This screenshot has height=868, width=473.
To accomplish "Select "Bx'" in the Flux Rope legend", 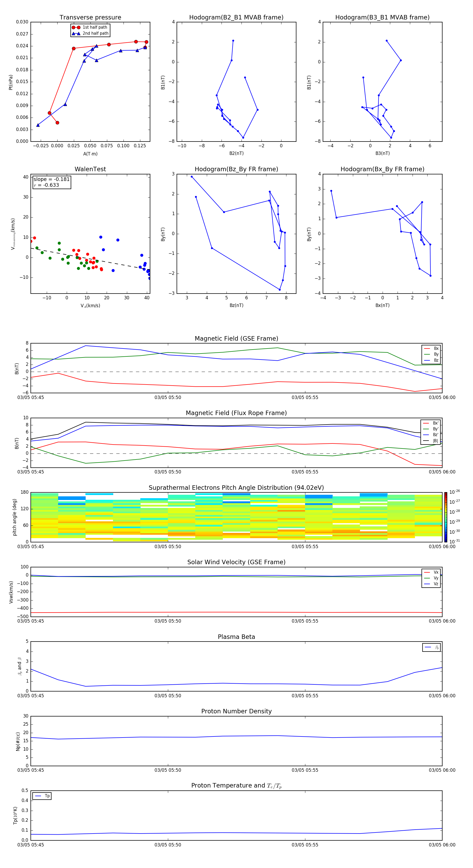I will [x=431, y=423].
